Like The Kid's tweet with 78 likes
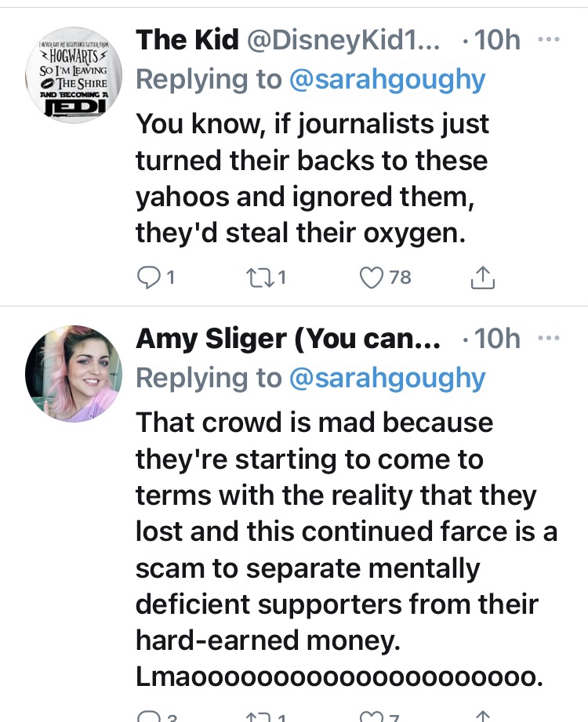The width and height of the screenshot is (588, 722). (x=371, y=276)
